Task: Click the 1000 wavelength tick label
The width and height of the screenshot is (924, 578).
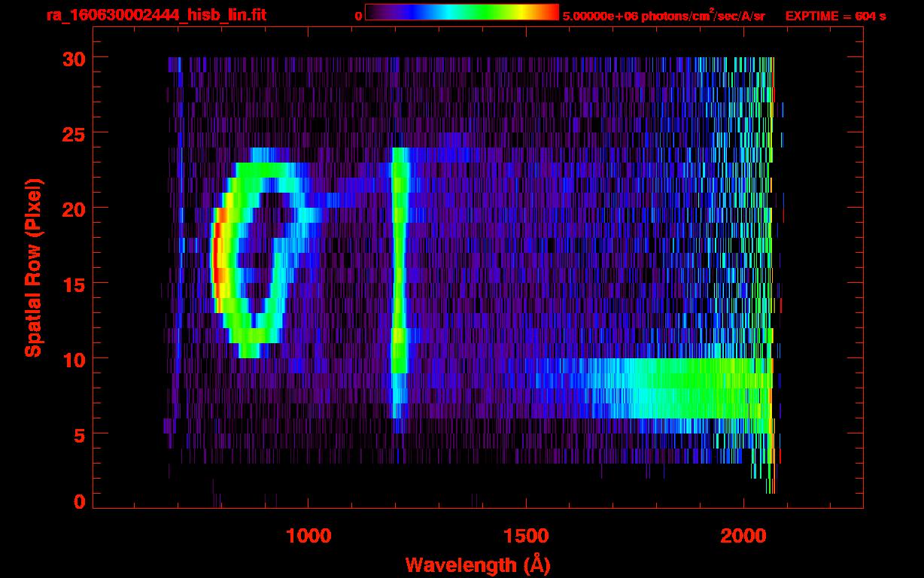Action: point(308,536)
